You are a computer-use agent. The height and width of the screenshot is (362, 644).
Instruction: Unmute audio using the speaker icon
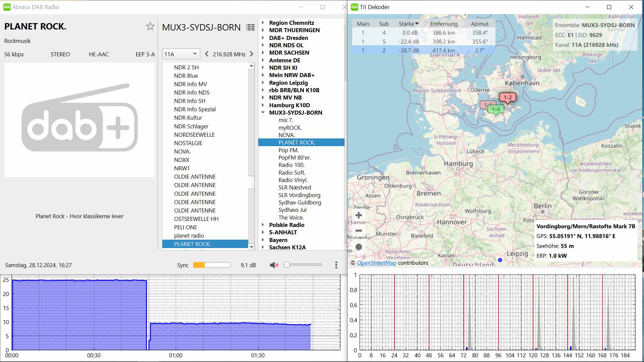[274, 265]
